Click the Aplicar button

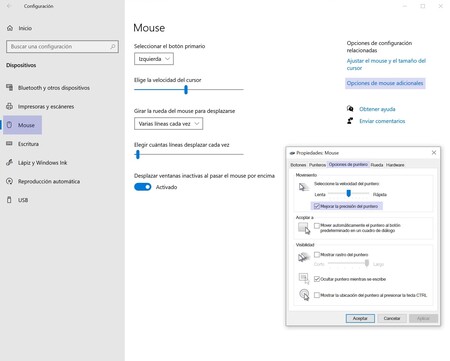[423, 318]
